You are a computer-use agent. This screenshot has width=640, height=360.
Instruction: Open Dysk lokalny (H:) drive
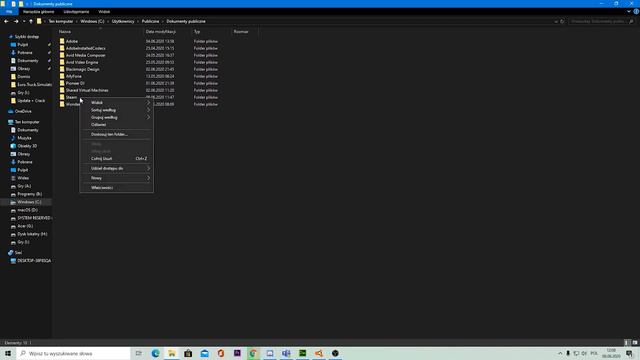pyautogui.click(x=32, y=234)
